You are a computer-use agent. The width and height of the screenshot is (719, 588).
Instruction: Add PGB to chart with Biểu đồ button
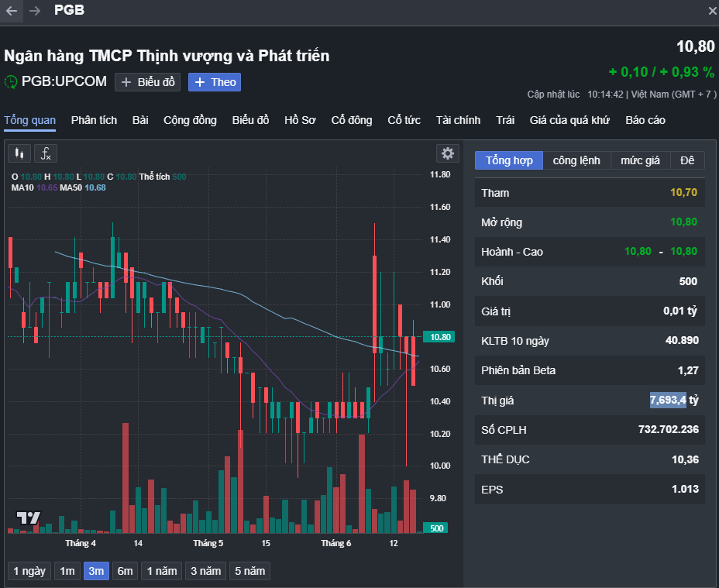tap(148, 82)
